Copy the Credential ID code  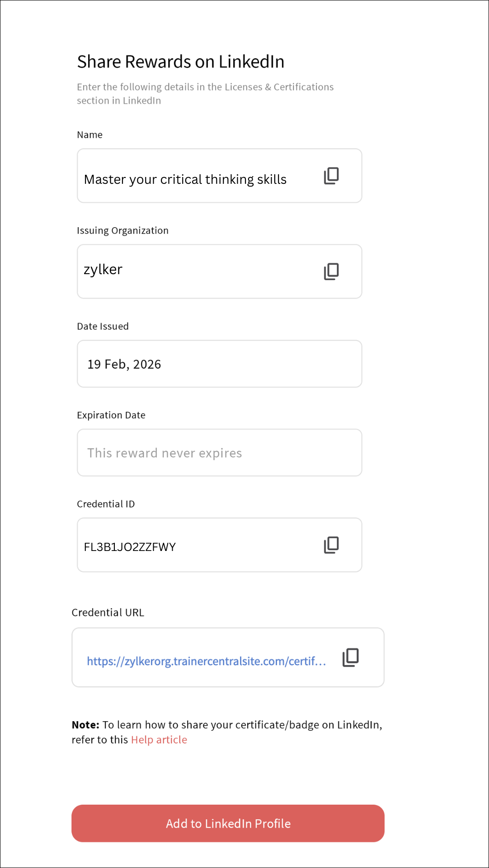coord(331,545)
